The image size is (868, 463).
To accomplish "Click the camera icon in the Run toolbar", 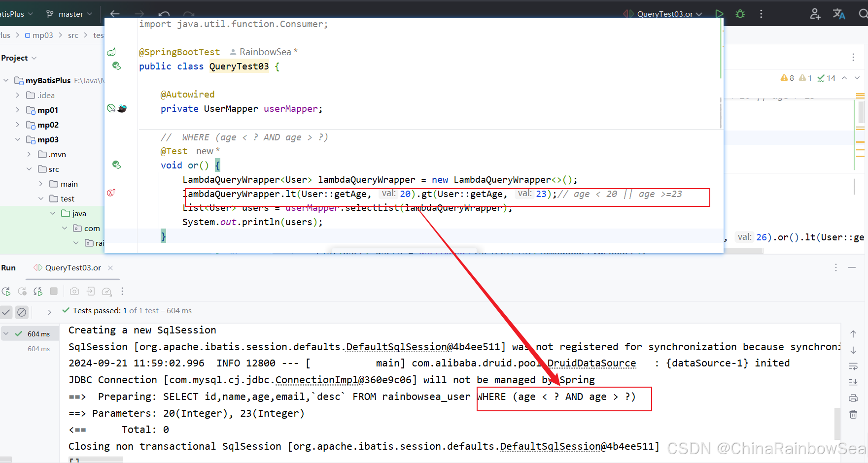I will 74,291.
